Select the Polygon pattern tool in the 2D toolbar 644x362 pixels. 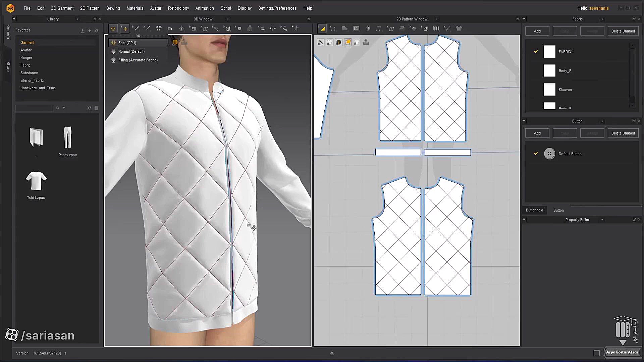(344, 29)
